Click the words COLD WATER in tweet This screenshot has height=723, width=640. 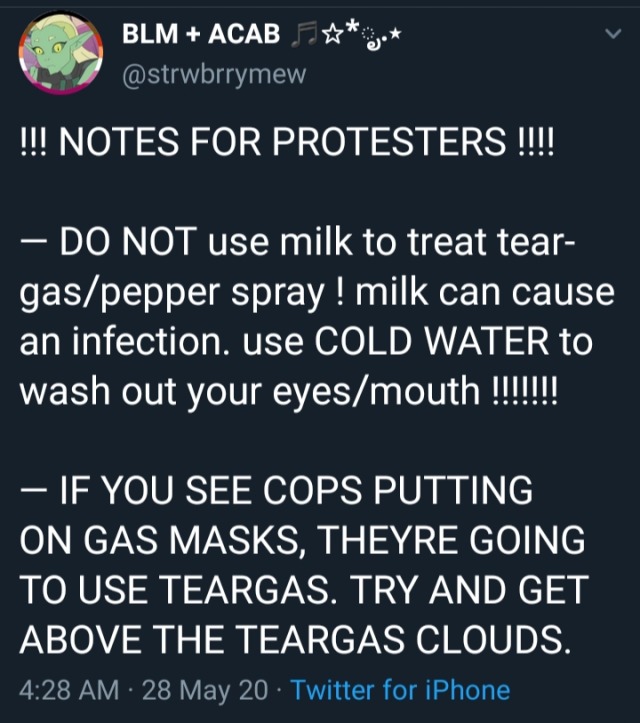point(433,341)
